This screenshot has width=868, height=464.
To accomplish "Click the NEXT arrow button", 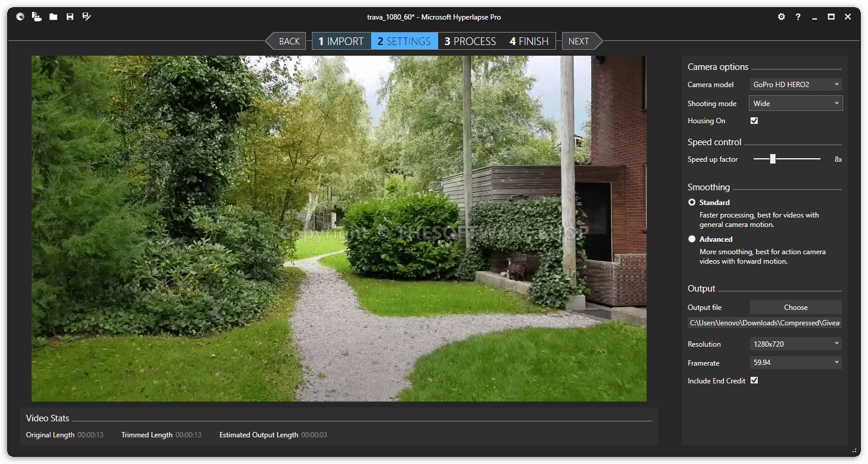I will click(x=580, y=41).
